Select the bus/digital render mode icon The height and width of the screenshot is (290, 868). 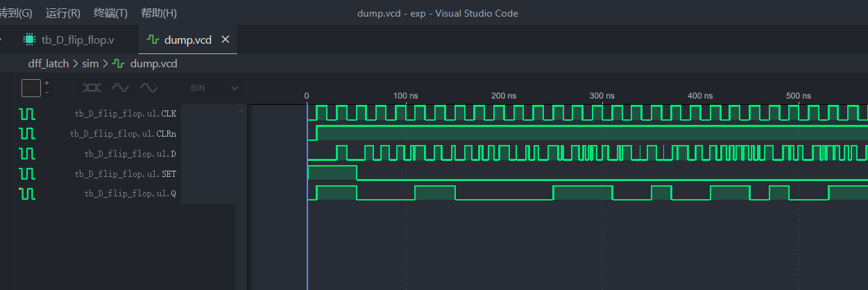(92, 88)
